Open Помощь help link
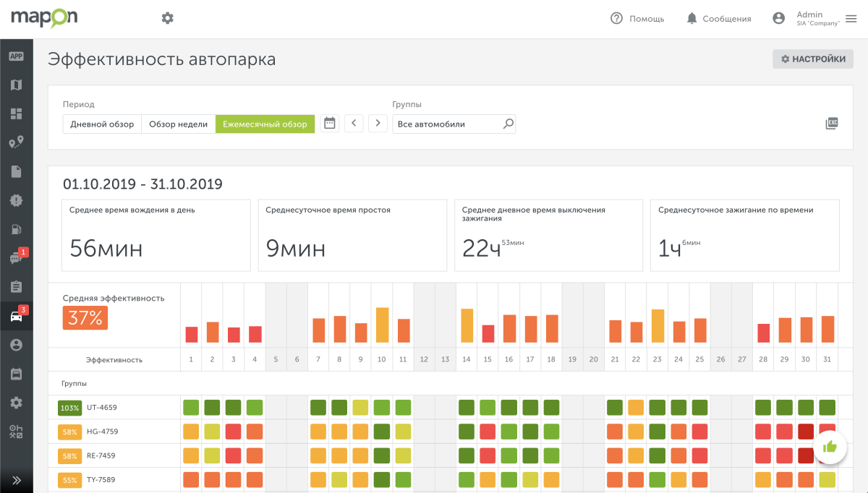 pyautogui.click(x=637, y=19)
